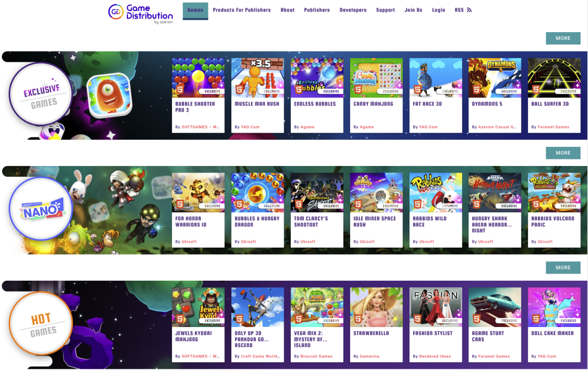588x370 pixels.
Task: Click Join Us in navigation
Action: click(x=413, y=10)
